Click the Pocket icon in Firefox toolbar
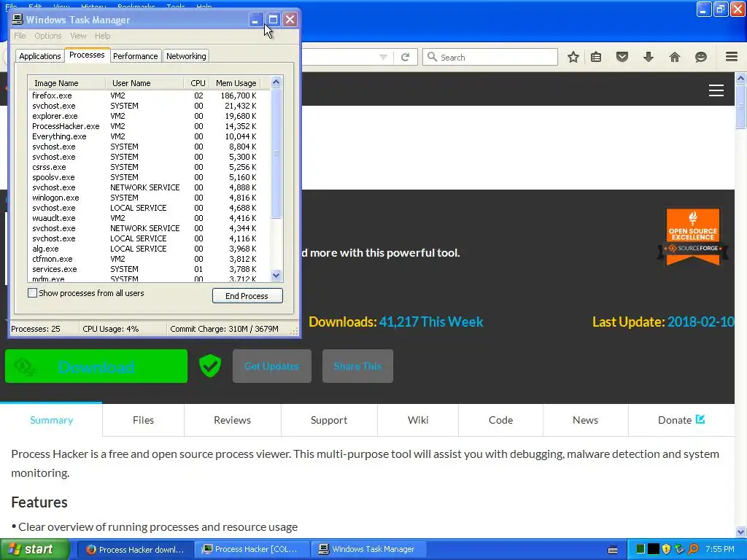747x560 pixels. tap(622, 57)
